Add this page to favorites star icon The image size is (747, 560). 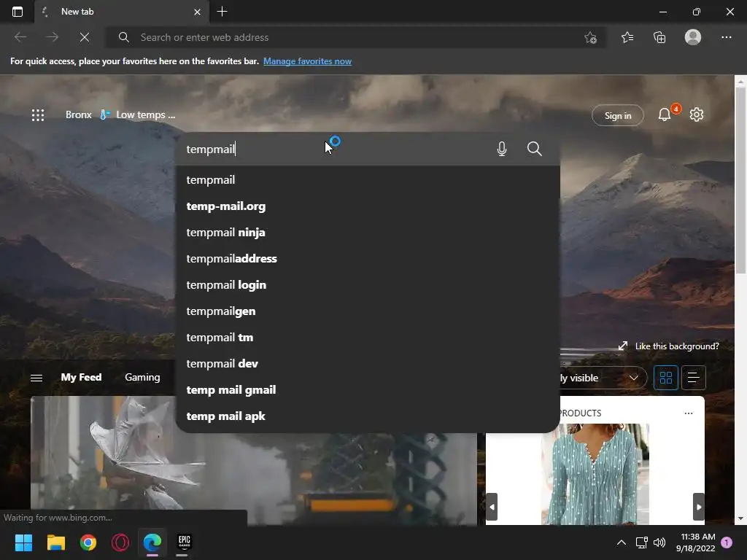[591, 37]
